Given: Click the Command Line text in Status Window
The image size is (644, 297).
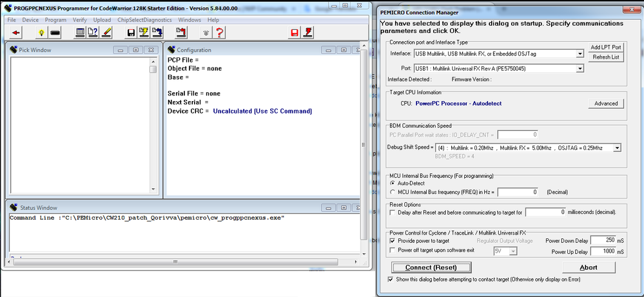Looking at the screenshot, I should [x=147, y=218].
